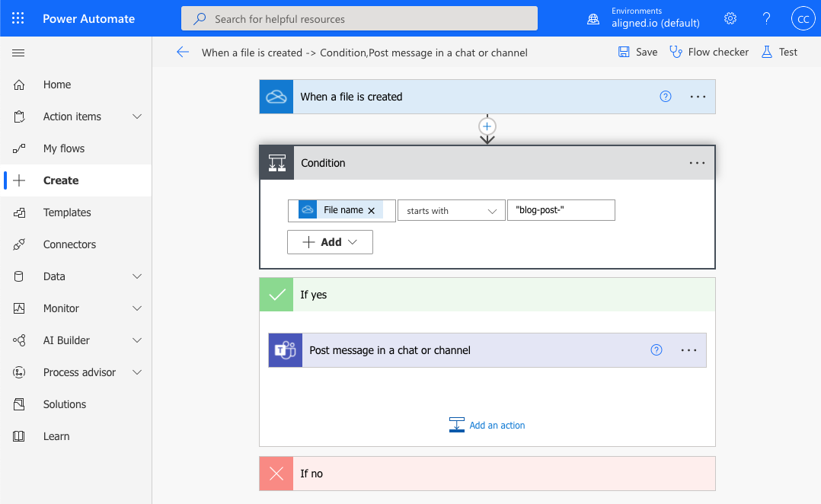Collapse the left navigation hamburger menu
This screenshot has width=821, height=504.
coord(18,53)
